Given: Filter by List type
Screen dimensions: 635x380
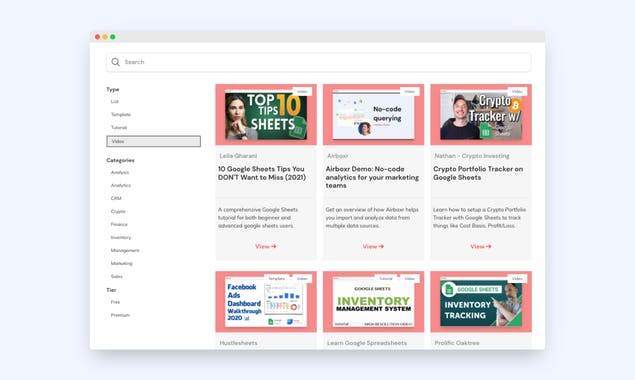Looking at the screenshot, I should [x=115, y=102].
